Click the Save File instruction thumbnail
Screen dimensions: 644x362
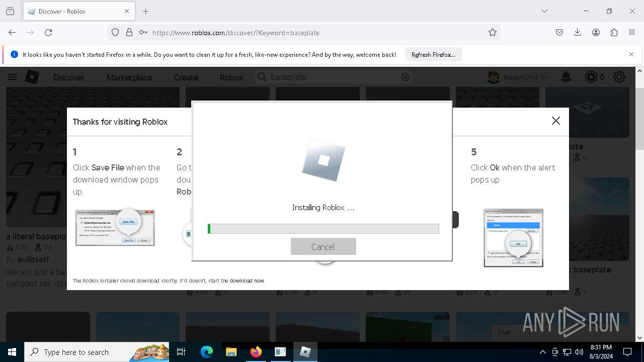pyautogui.click(x=115, y=227)
